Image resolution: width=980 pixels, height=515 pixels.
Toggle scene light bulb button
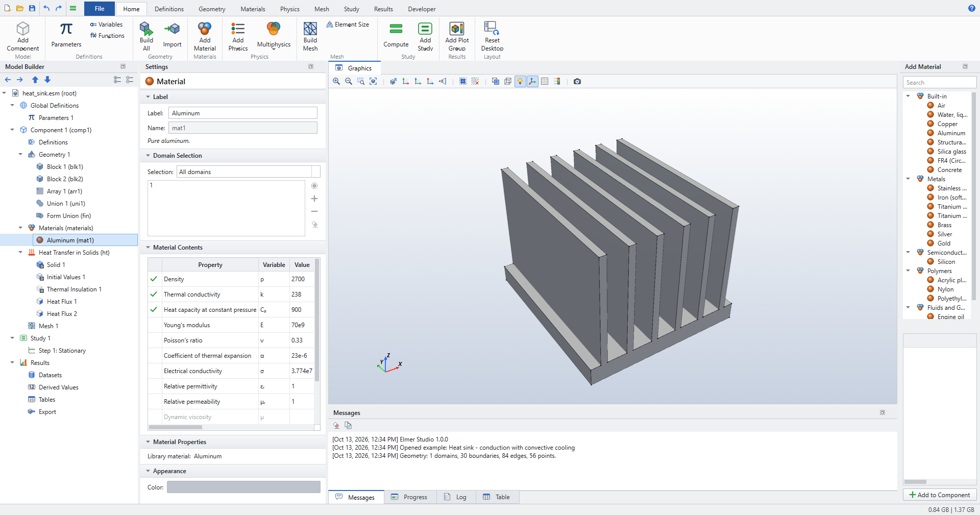click(520, 81)
